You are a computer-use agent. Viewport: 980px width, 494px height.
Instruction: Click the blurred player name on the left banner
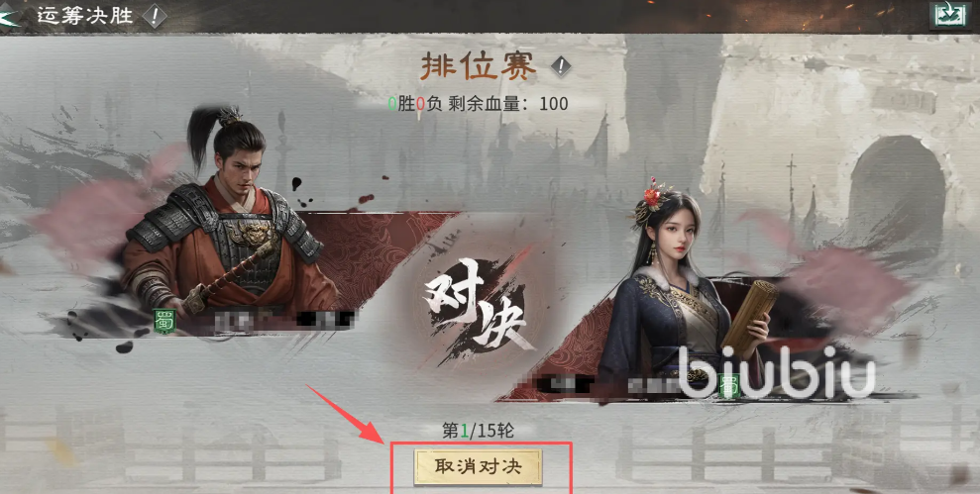pyautogui.click(x=284, y=321)
